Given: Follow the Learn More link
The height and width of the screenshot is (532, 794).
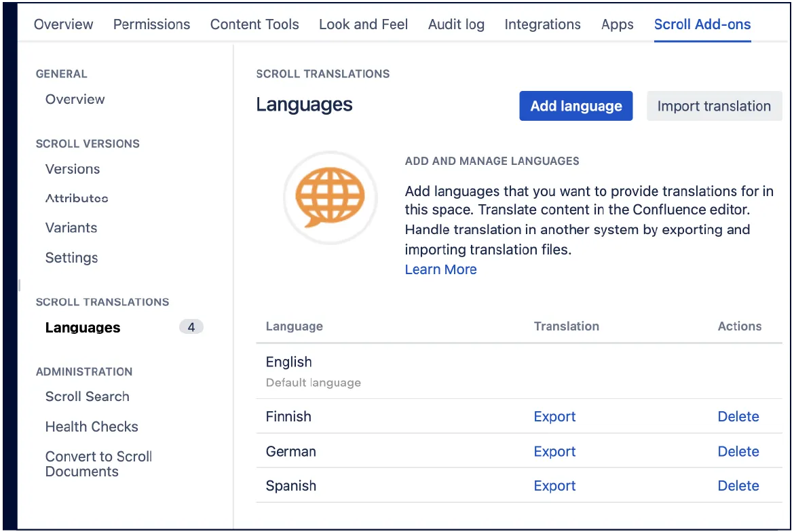Looking at the screenshot, I should [440, 269].
